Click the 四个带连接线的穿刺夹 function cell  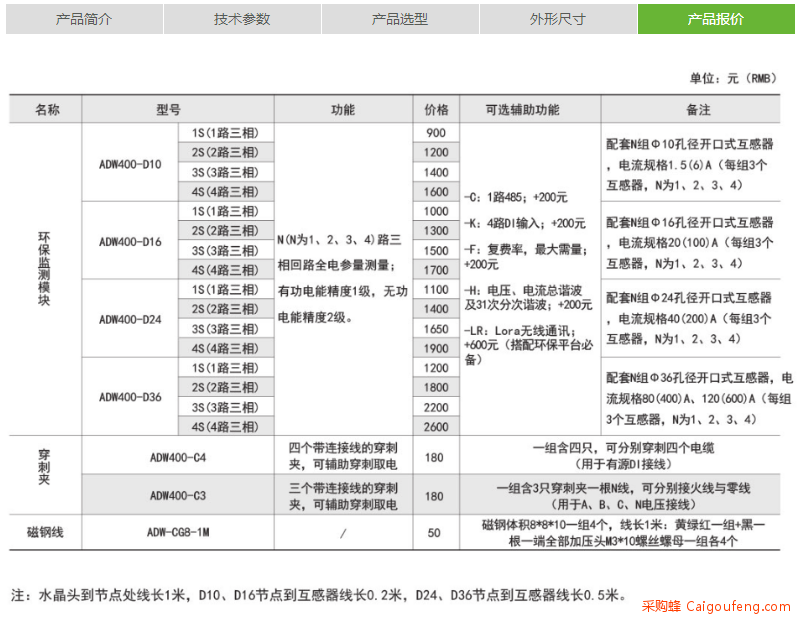343,456
